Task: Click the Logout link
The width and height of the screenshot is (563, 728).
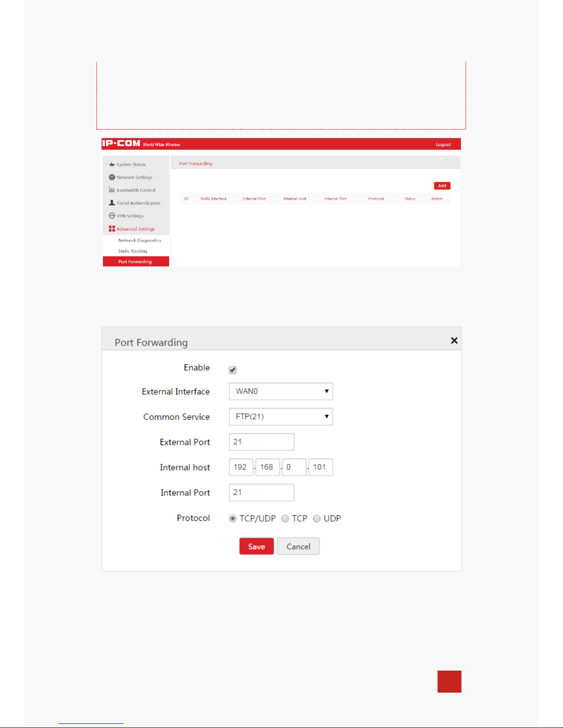Action: 443,145
